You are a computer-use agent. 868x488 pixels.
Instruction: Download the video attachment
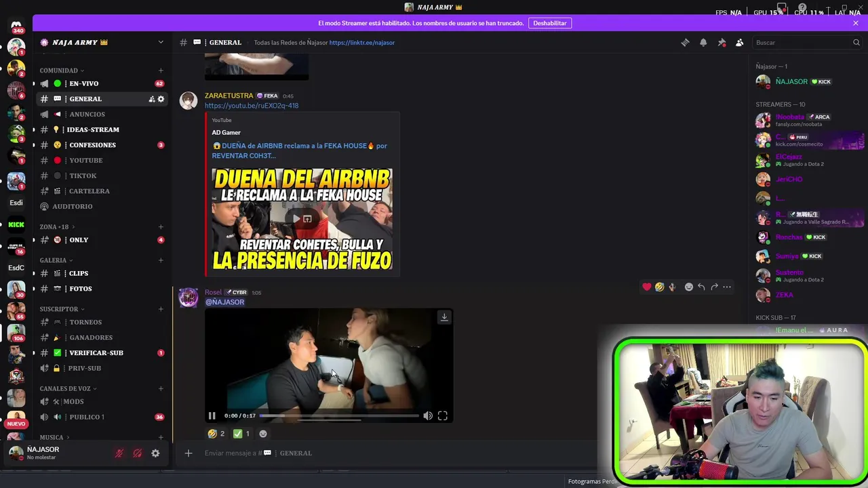(x=444, y=317)
